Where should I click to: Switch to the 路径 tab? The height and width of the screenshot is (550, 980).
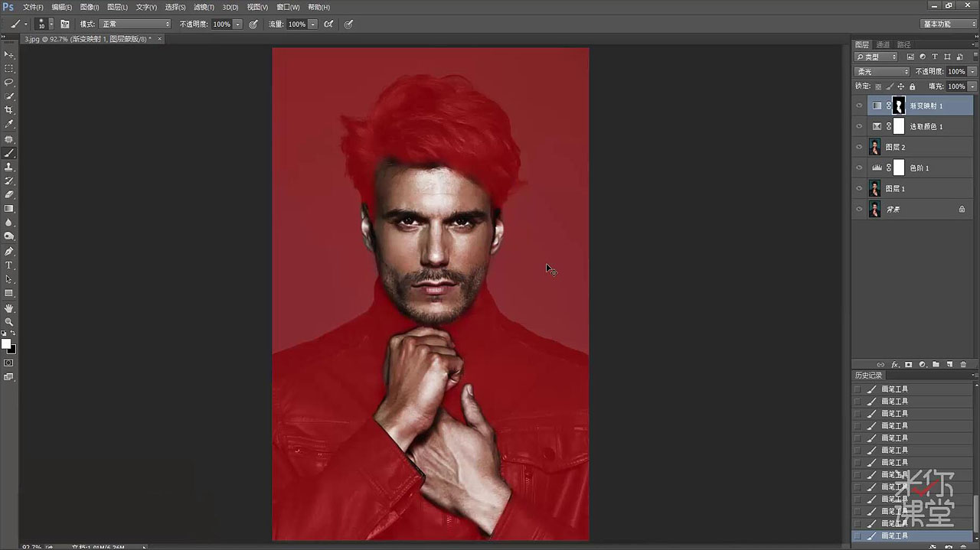pos(904,44)
